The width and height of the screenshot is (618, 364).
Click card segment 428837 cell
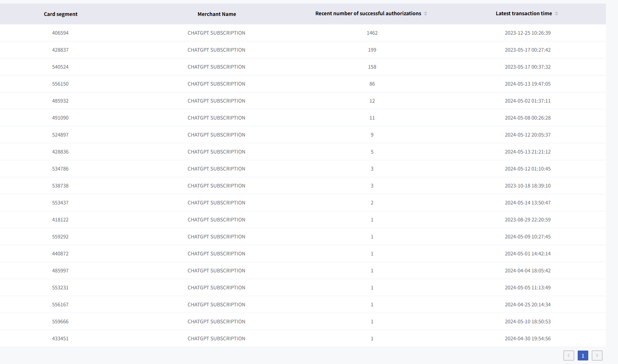pyautogui.click(x=60, y=50)
